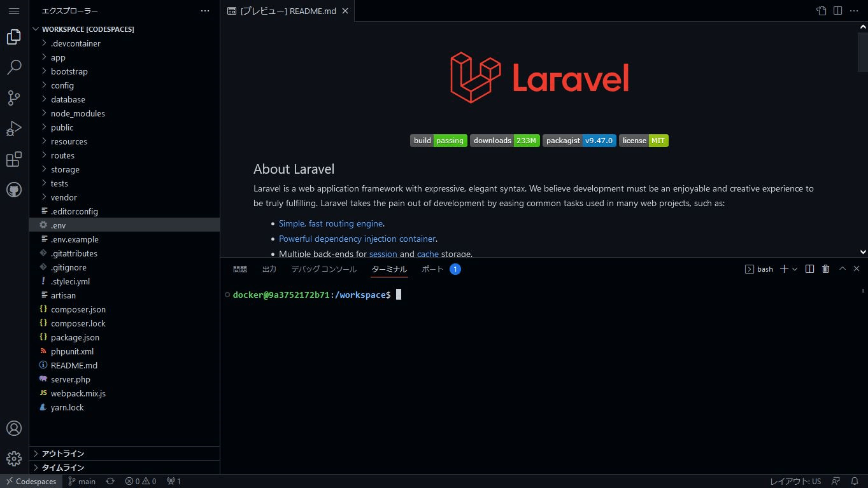Select the bash terminal label
Viewport: 868px width, 488px height.
pyautogui.click(x=759, y=269)
